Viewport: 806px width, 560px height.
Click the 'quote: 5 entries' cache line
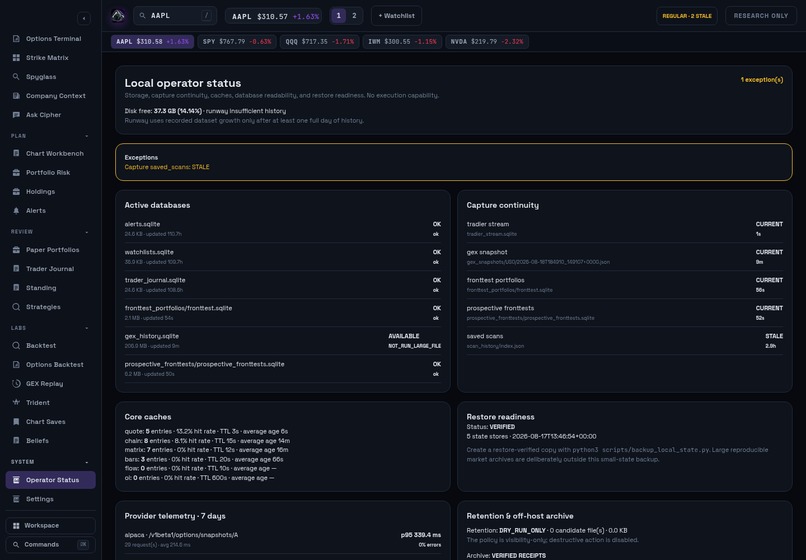tap(206, 431)
